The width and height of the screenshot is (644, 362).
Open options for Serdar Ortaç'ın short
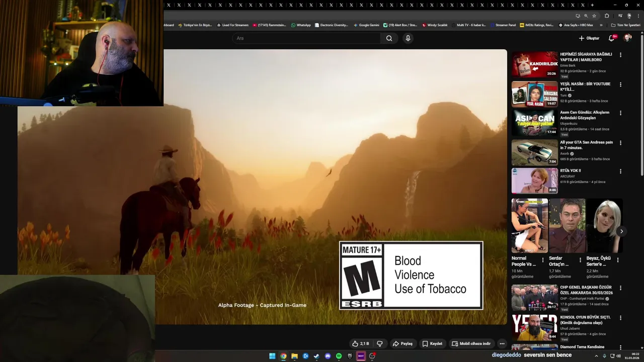coord(580,260)
